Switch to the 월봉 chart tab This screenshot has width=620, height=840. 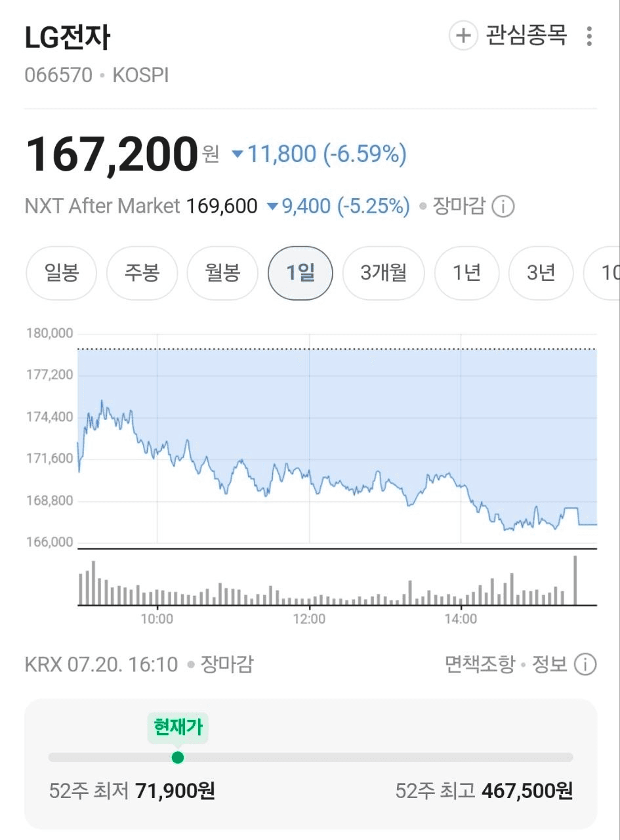(223, 273)
